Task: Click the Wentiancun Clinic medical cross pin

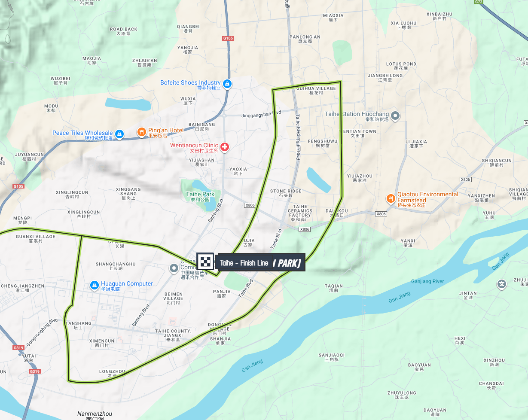Action: click(x=224, y=147)
